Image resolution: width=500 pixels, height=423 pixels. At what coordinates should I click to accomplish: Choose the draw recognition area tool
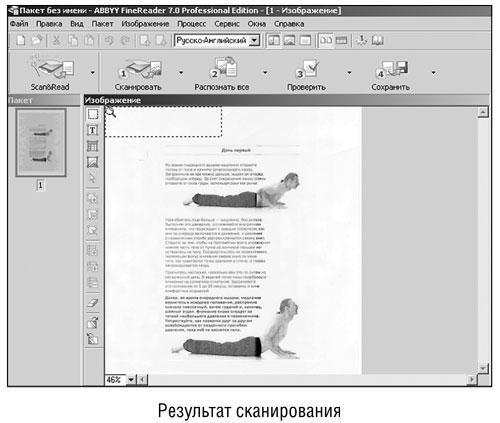click(x=92, y=114)
